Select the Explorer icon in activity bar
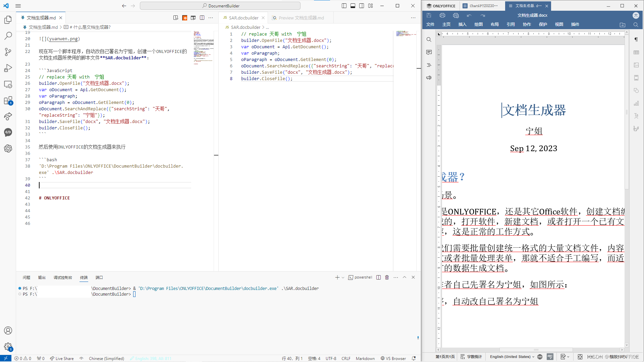This screenshot has height=362, width=644. pos(8,20)
